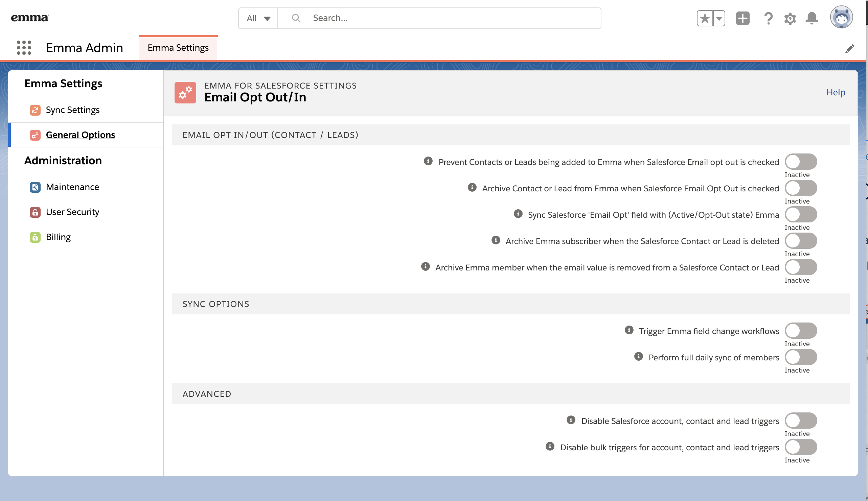The image size is (868, 501).
Task: Click info icon beside Perform full daily sync
Action: point(638,356)
